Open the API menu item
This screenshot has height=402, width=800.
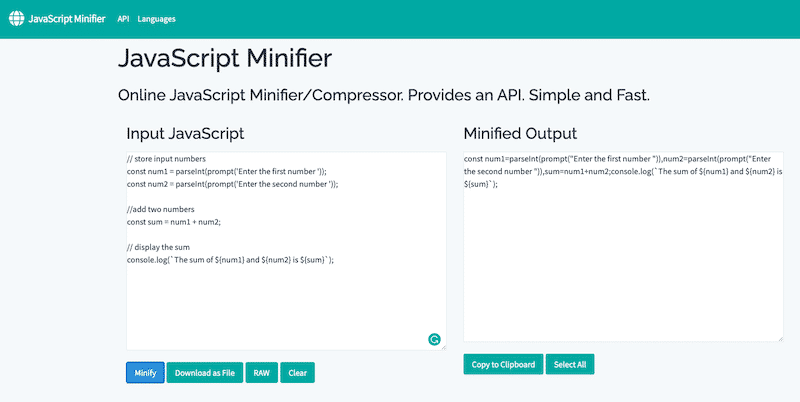pos(123,19)
